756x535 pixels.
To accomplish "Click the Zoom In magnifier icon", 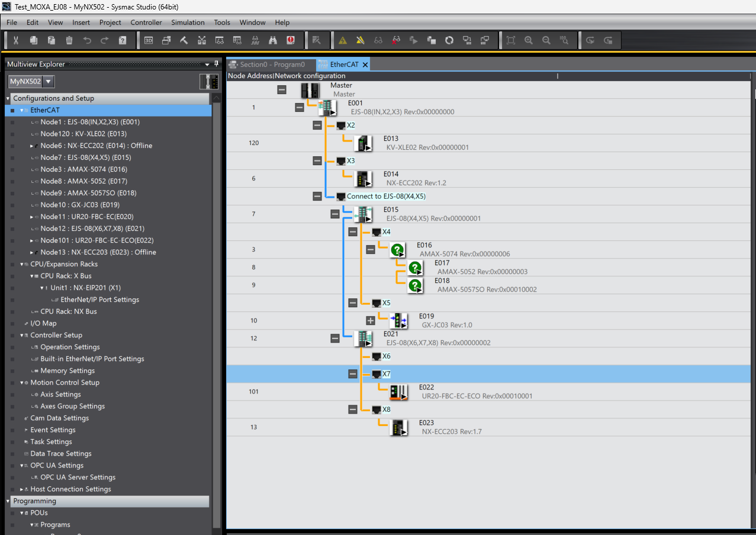I will click(529, 40).
